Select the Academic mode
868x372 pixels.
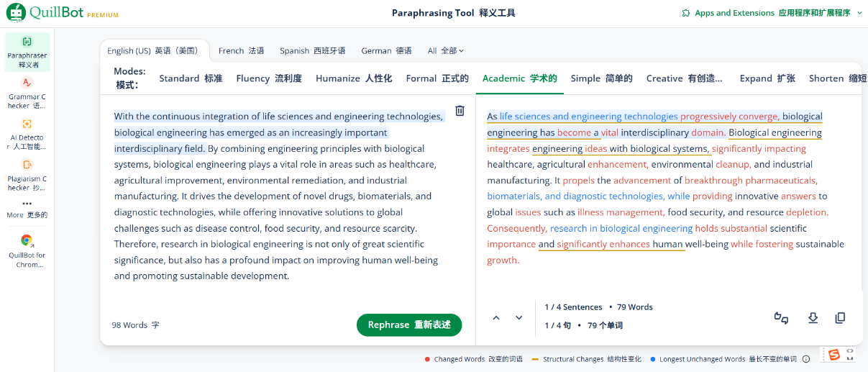(x=520, y=78)
